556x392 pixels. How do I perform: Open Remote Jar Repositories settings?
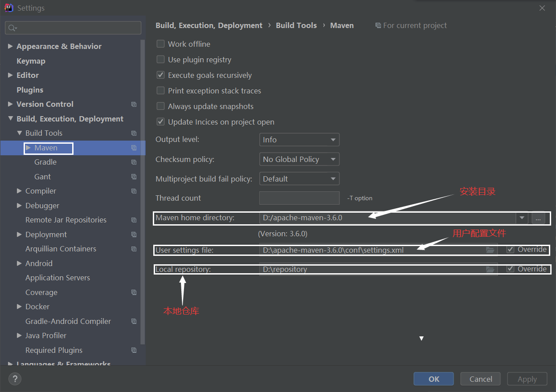pyautogui.click(x=66, y=220)
